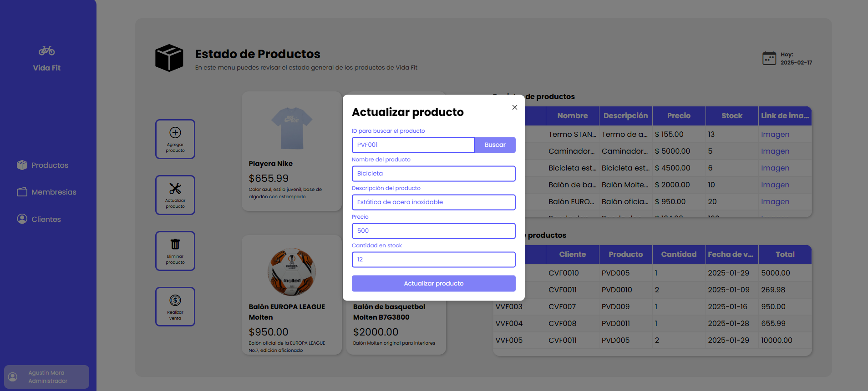The image size is (868, 391).
Task: Open Clientes in the sidebar menu
Action: click(39, 219)
